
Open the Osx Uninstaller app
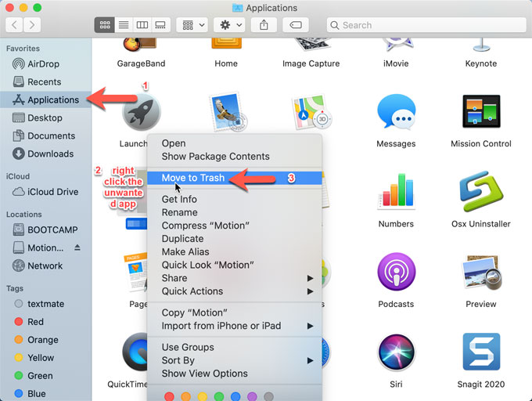pyautogui.click(x=480, y=193)
